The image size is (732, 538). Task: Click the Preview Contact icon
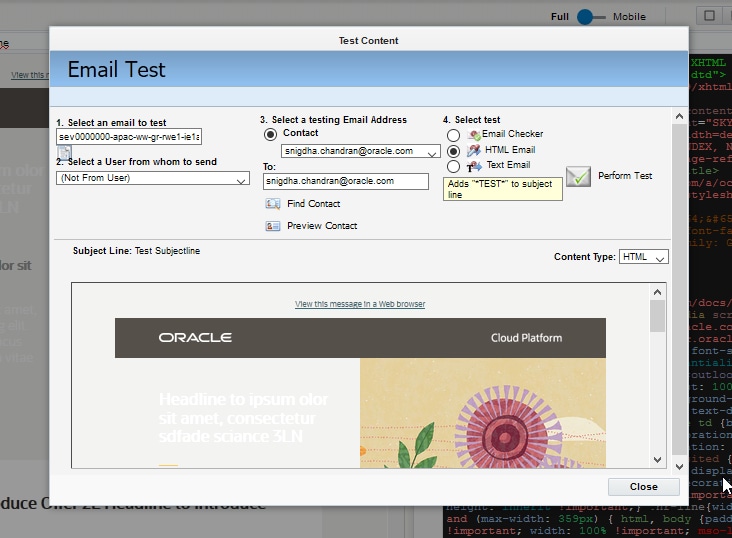(x=273, y=226)
